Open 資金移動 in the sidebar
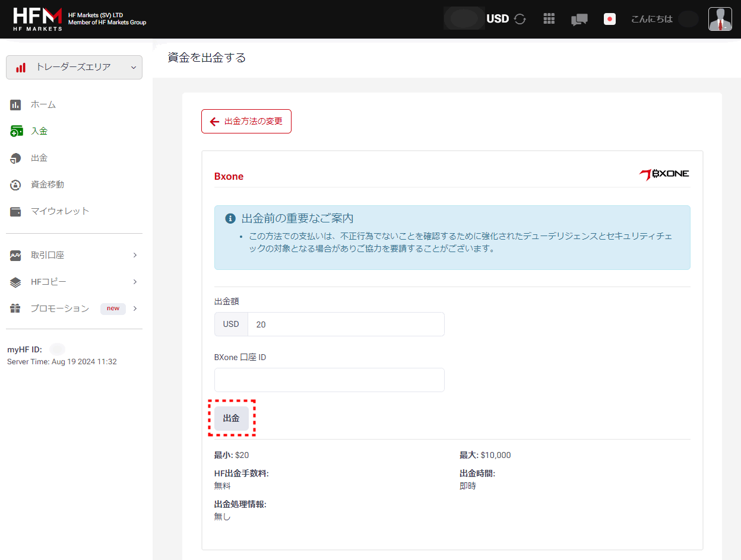The height and width of the screenshot is (560, 741). tap(47, 184)
